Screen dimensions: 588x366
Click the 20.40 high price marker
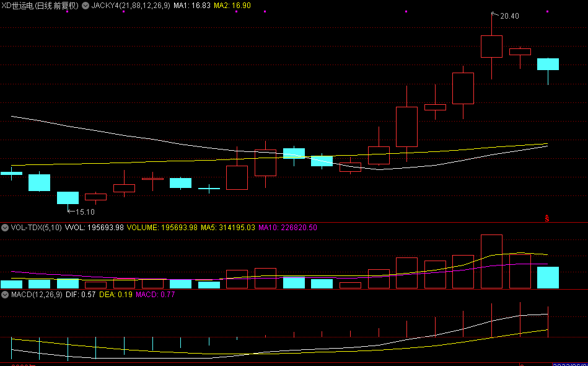point(509,16)
